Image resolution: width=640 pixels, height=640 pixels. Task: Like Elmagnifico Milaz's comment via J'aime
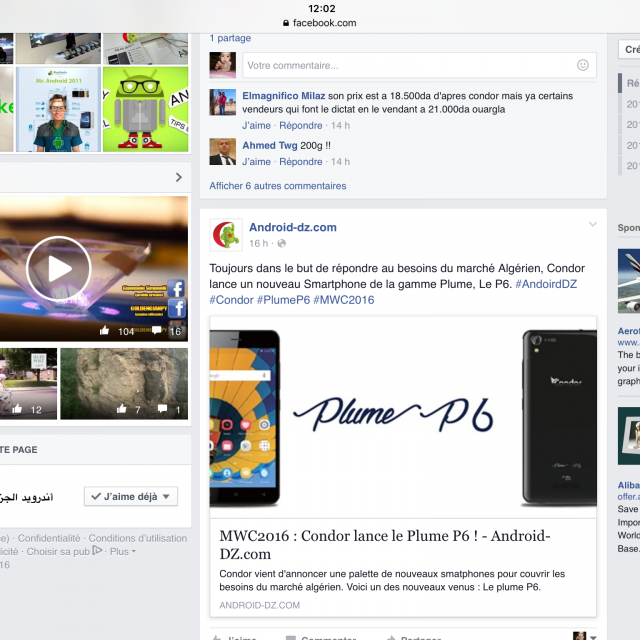[x=256, y=126]
